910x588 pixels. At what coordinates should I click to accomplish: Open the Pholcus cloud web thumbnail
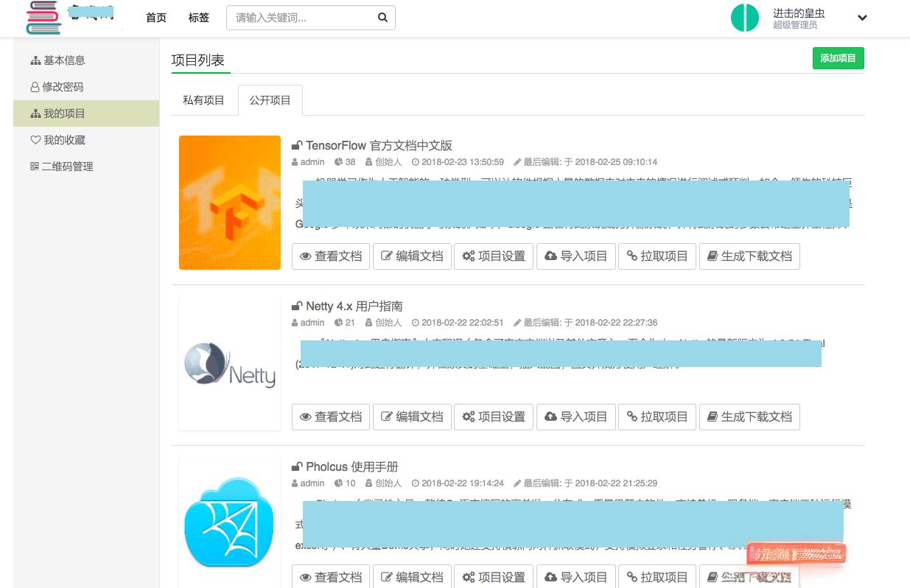(x=230, y=522)
